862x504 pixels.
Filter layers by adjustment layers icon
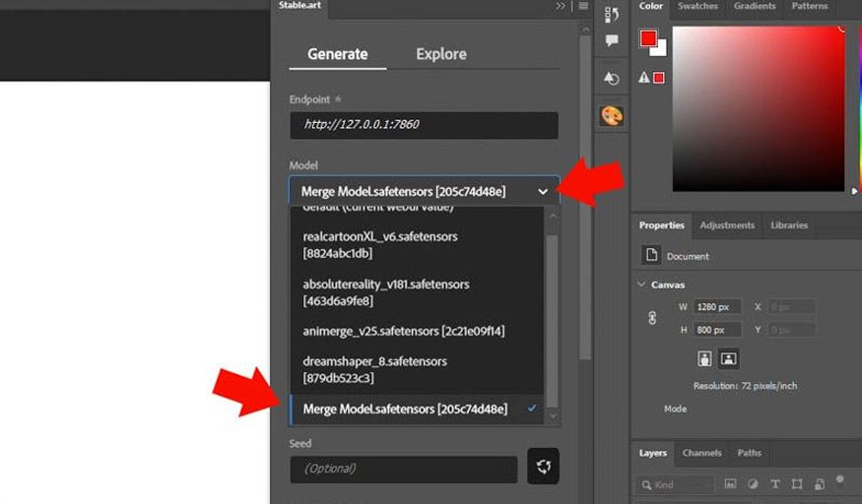[753, 483]
